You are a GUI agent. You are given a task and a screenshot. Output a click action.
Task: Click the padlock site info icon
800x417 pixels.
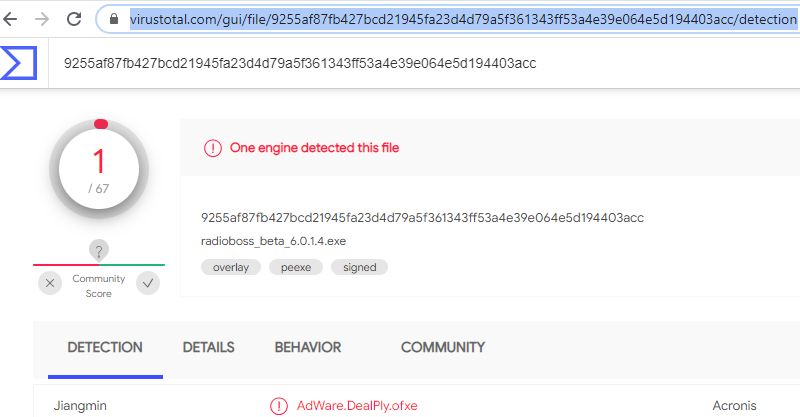111,18
